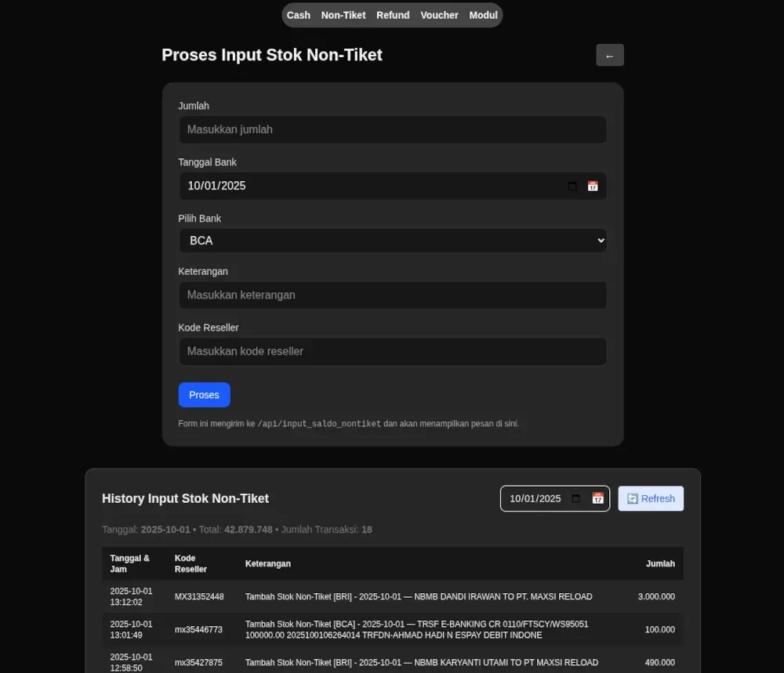
Task: Click the Keterangan text field
Action: click(392, 295)
